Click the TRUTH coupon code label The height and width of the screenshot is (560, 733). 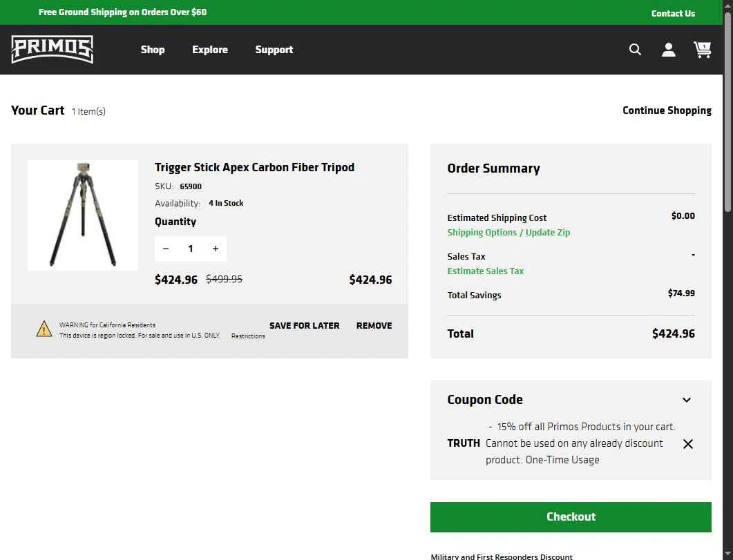[x=464, y=443]
